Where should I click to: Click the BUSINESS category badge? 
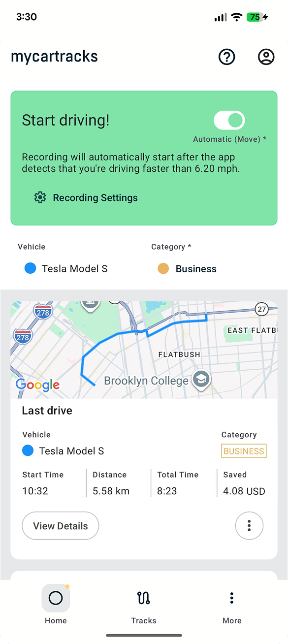[243, 451]
